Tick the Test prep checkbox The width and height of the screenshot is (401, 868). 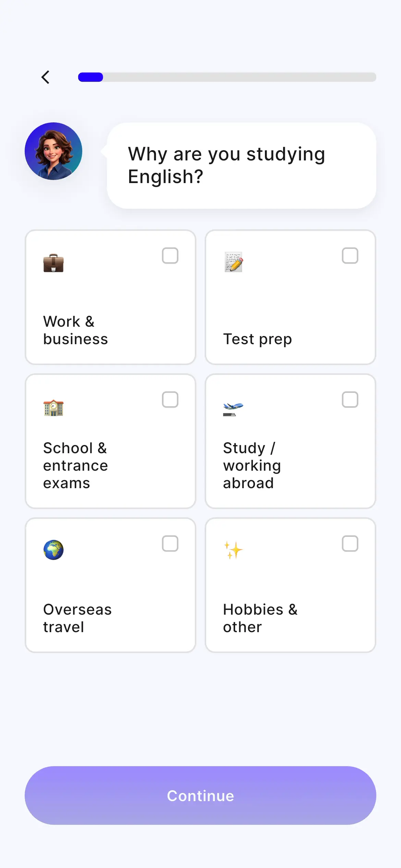point(350,256)
